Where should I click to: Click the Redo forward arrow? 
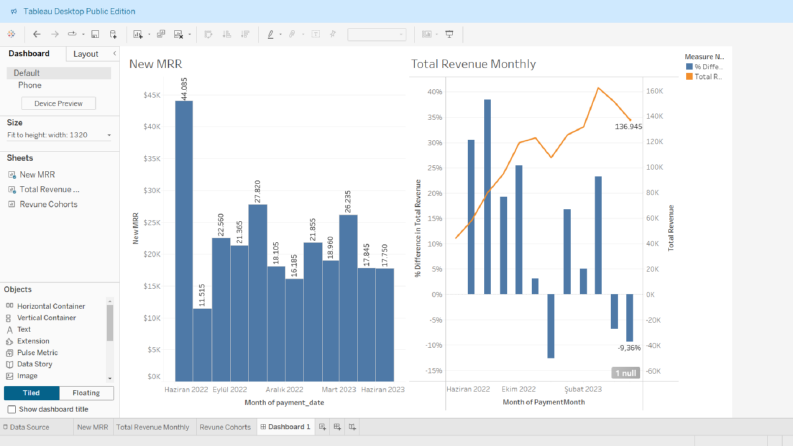[x=55, y=34]
